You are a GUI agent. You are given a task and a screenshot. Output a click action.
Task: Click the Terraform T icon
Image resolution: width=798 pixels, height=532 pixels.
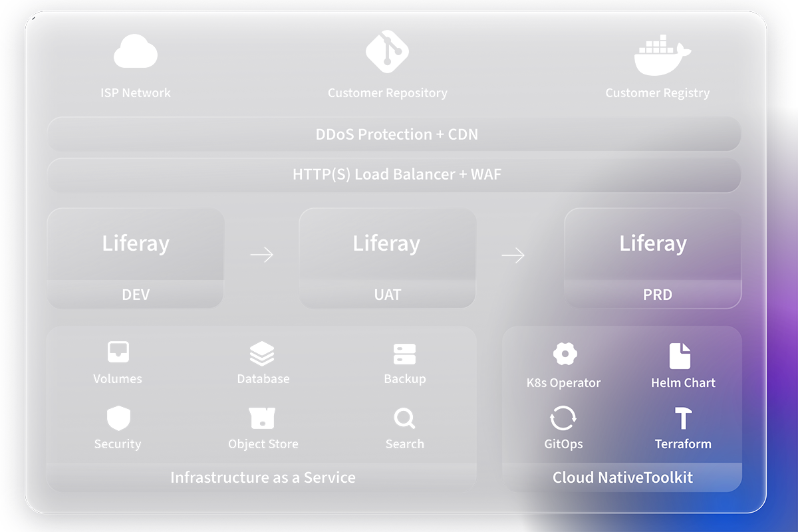point(683,418)
